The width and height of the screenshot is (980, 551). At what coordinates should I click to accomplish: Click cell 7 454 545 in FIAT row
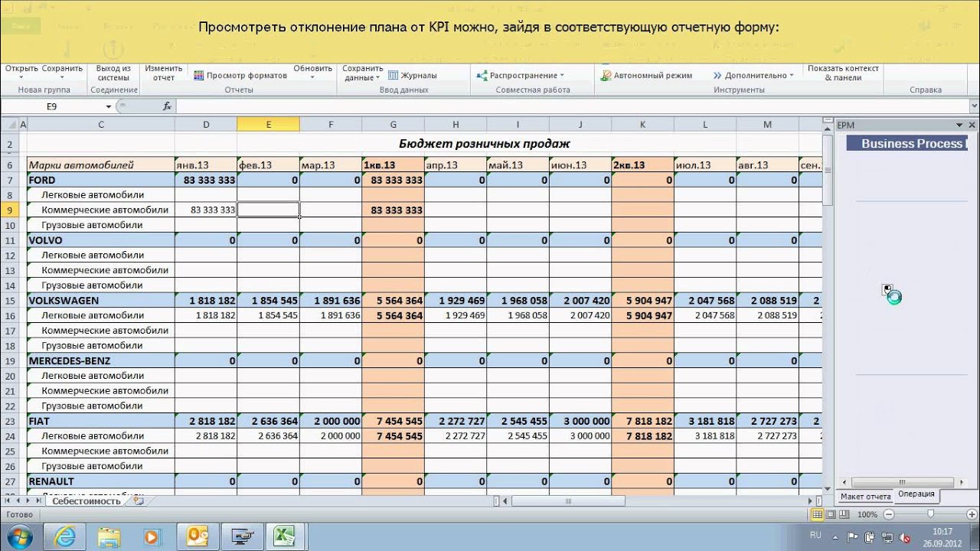(393, 421)
